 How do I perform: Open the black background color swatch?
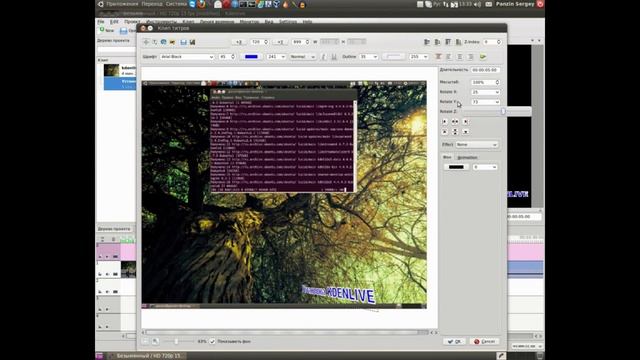click(456, 167)
